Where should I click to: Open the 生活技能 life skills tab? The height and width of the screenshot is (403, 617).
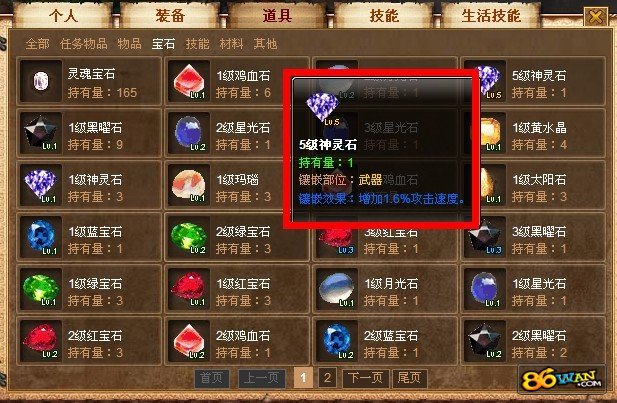click(491, 15)
